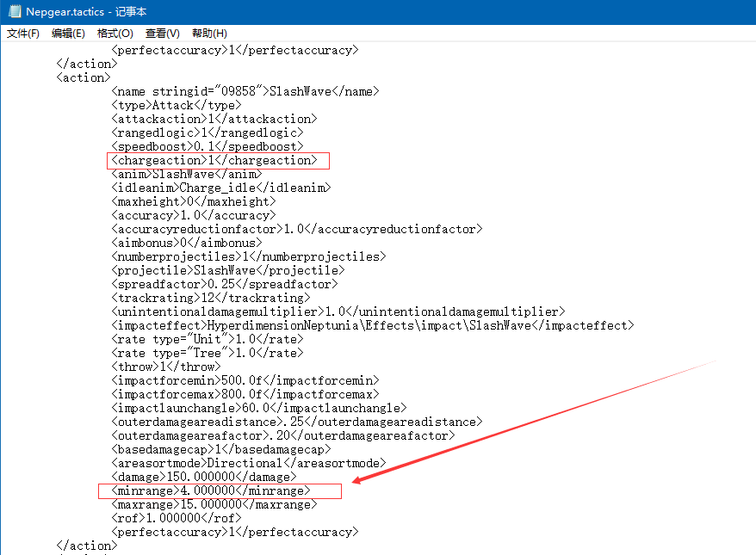756x555 pixels.
Task: Click the rate type="Tree" line
Action: 197,353
